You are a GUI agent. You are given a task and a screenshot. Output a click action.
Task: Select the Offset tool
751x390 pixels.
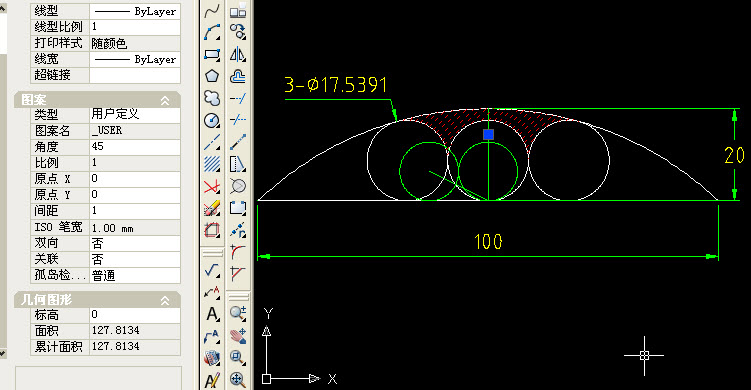coord(238,76)
